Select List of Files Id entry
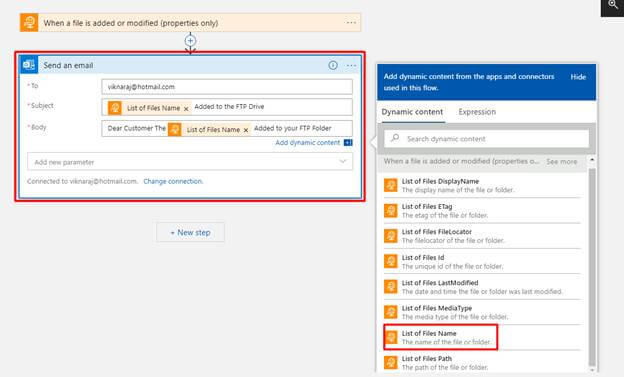Image resolution: width=624 pixels, height=377 pixels. click(482, 262)
